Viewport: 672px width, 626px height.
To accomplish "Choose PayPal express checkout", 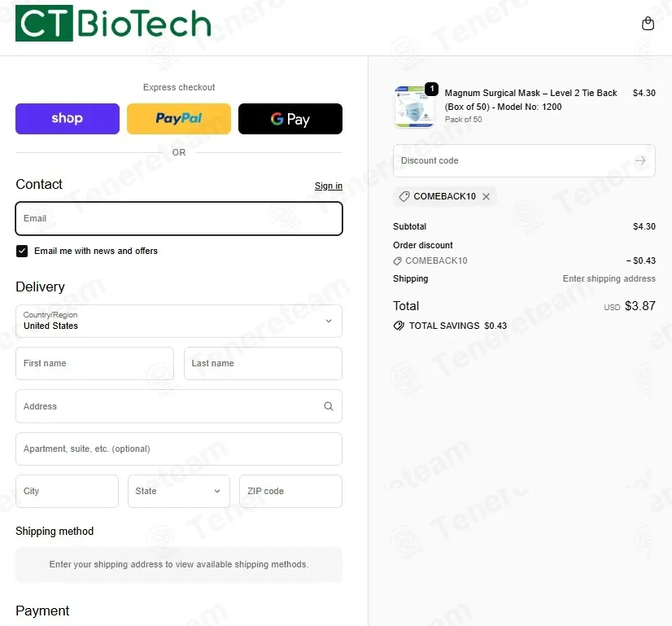I will click(179, 119).
